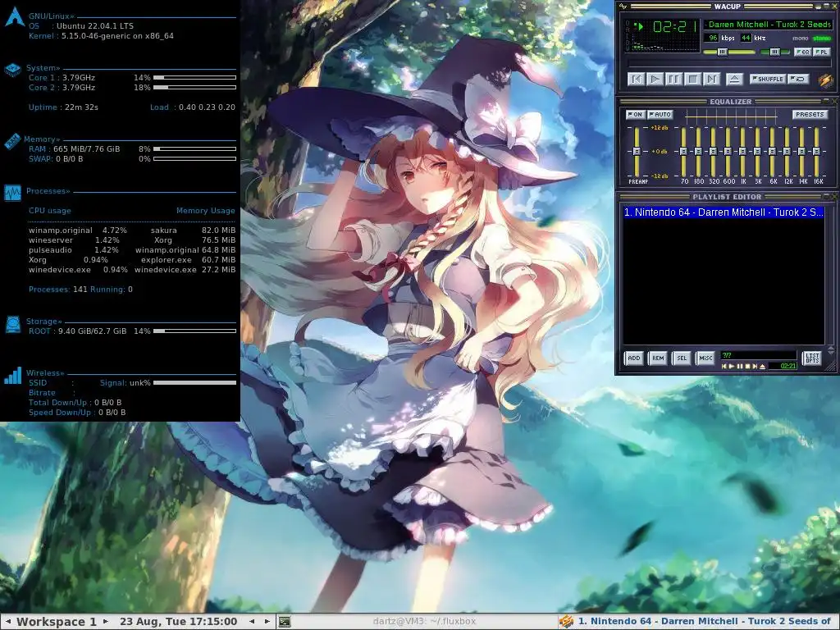This screenshot has width=840, height=630.
Task: Stop playback in WACUP main window
Action: click(x=692, y=80)
